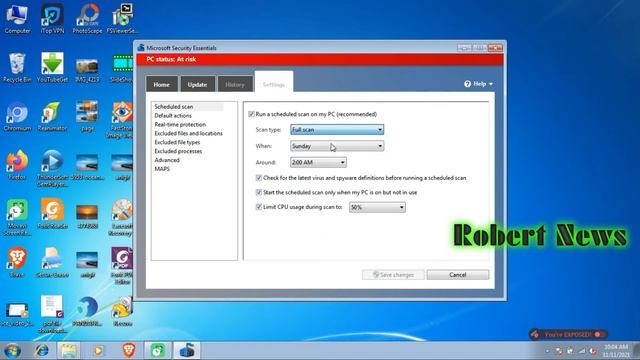Open Brave browser from the taskbar
Viewport: 640px width, 360px height.
(129, 351)
